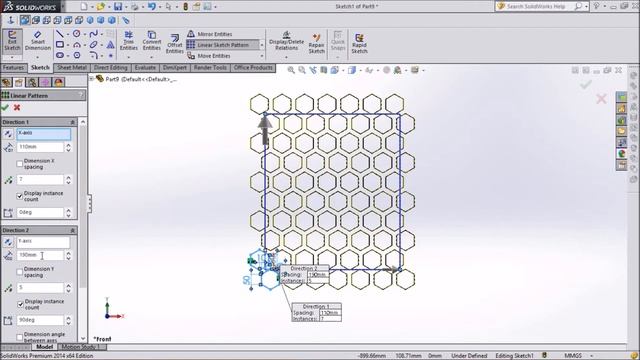Click the New document icon
The height and width of the screenshot is (360, 640).
click(84, 7)
